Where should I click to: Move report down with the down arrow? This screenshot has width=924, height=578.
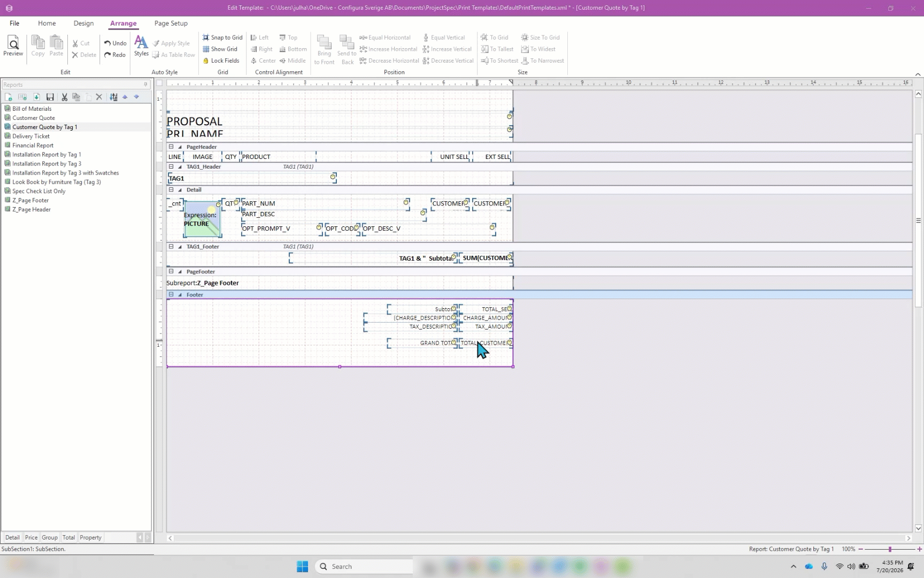(136, 97)
